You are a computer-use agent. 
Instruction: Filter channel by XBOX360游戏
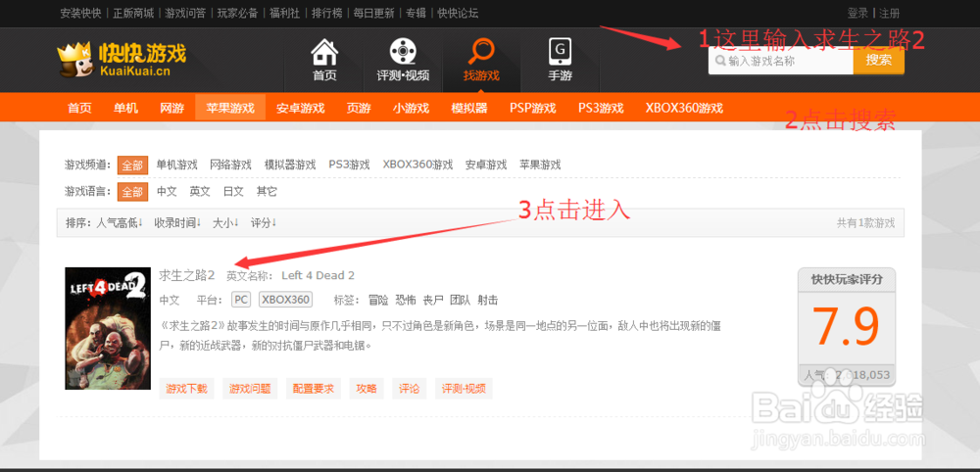(417, 165)
